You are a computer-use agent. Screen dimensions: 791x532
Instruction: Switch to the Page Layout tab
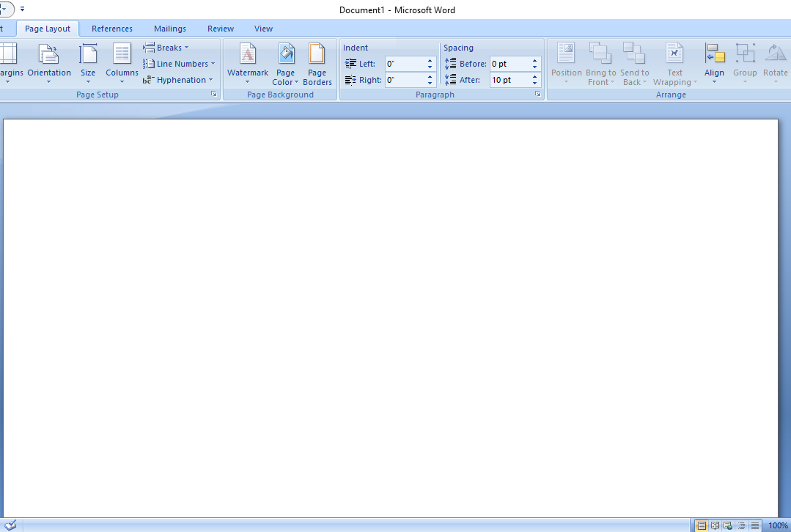click(x=48, y=29)
